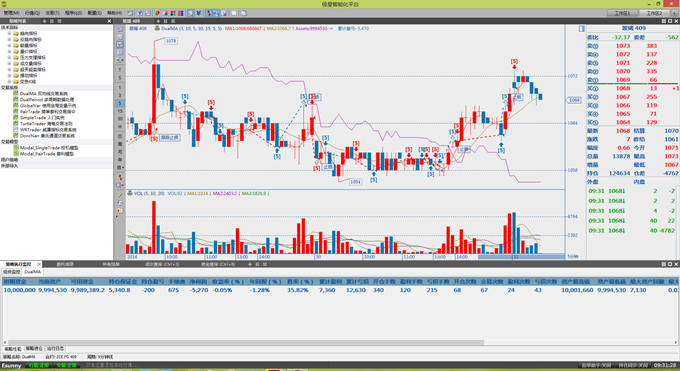Screen dimensions: 680x371
Task: Open the 交易(T) menu
Action: [52, 13]
